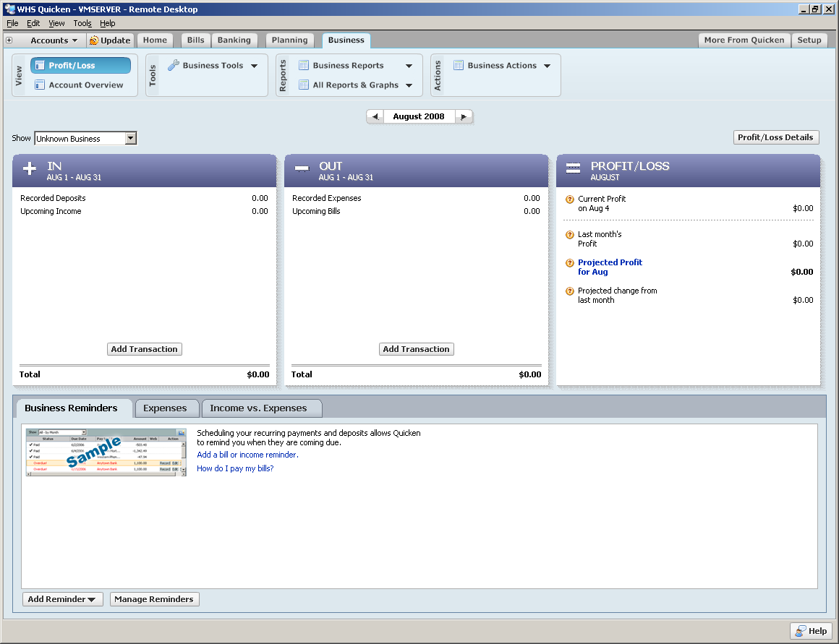Open the Setup tab
839x644 pixels.
click(809, 40)
